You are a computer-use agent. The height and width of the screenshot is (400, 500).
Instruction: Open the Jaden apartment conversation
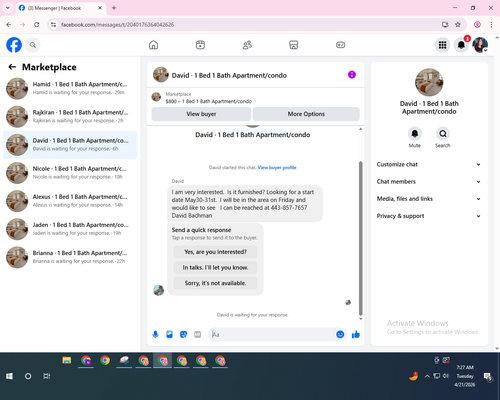70,229
